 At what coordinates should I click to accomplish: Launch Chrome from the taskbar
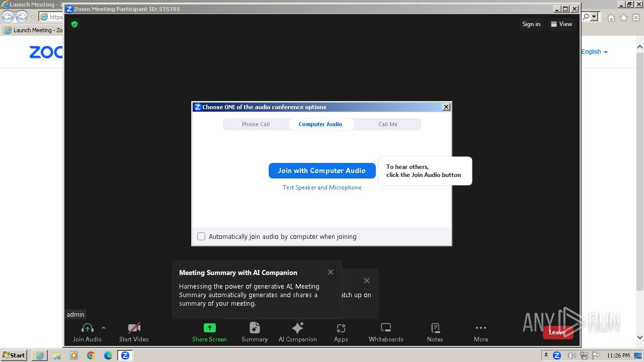91,355
